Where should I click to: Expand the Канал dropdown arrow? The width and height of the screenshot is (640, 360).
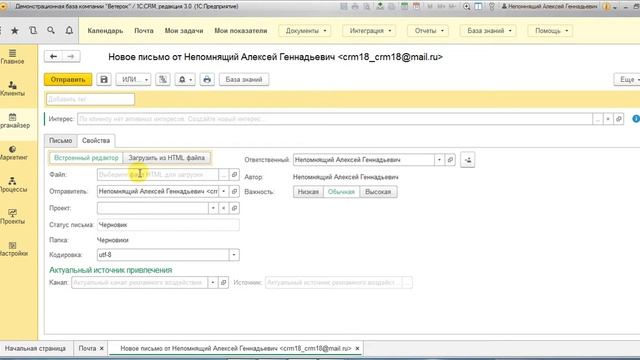click(213, 282)
